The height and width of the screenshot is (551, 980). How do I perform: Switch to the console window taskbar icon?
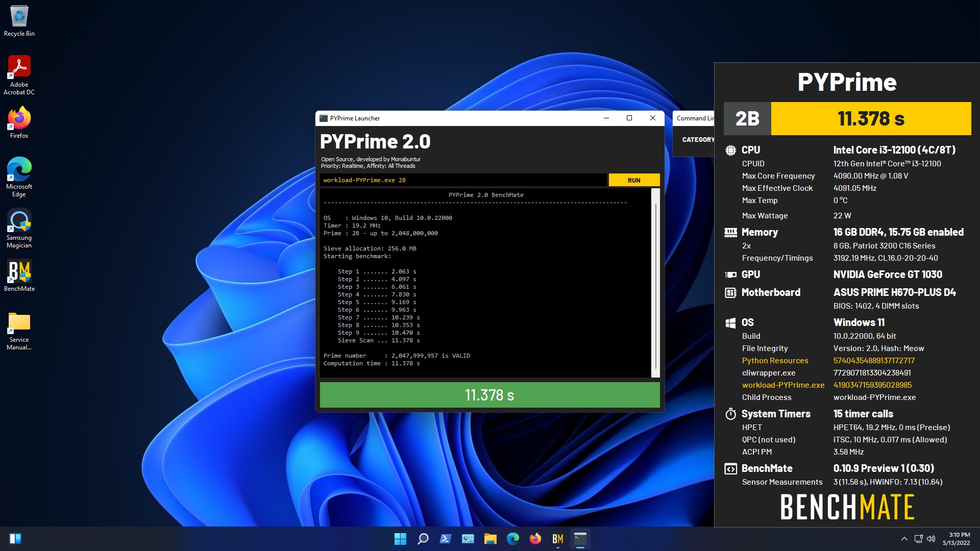click(x=580, y=539)
